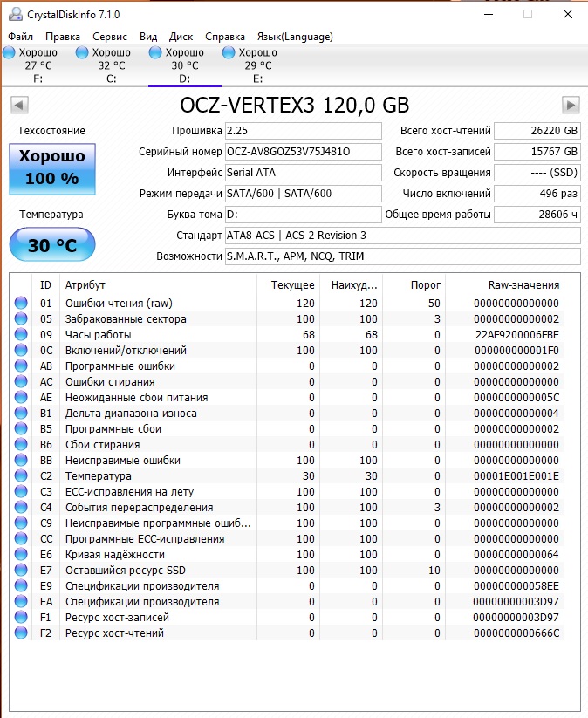Go to previous disk with left arrow
The image size is (588, 718).
[x=19, y=105]
